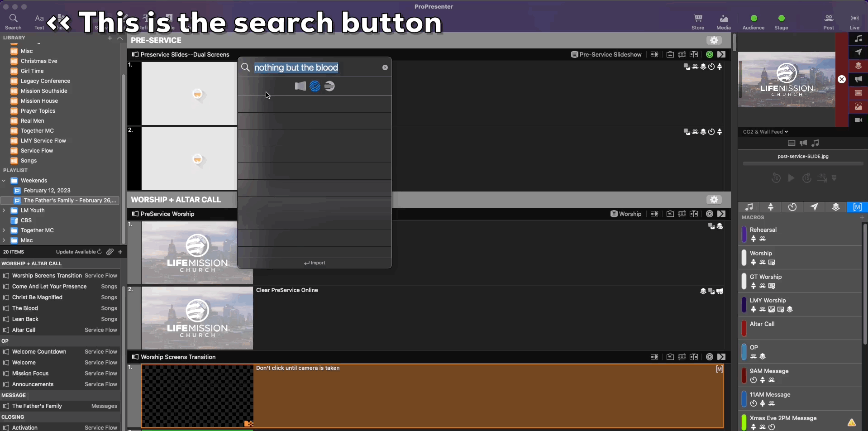Clear the video input camera layer icon

point(858,120)
